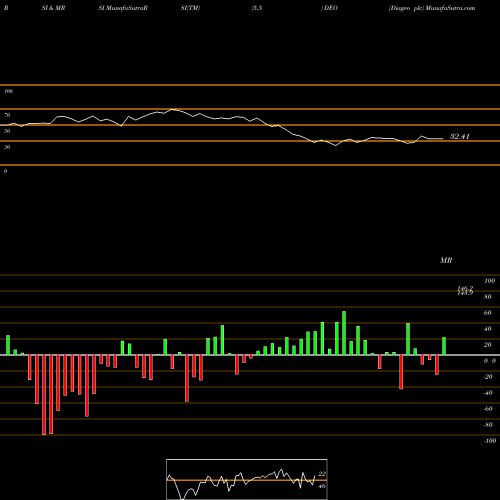Click the 80 label on MR axis

488,297
